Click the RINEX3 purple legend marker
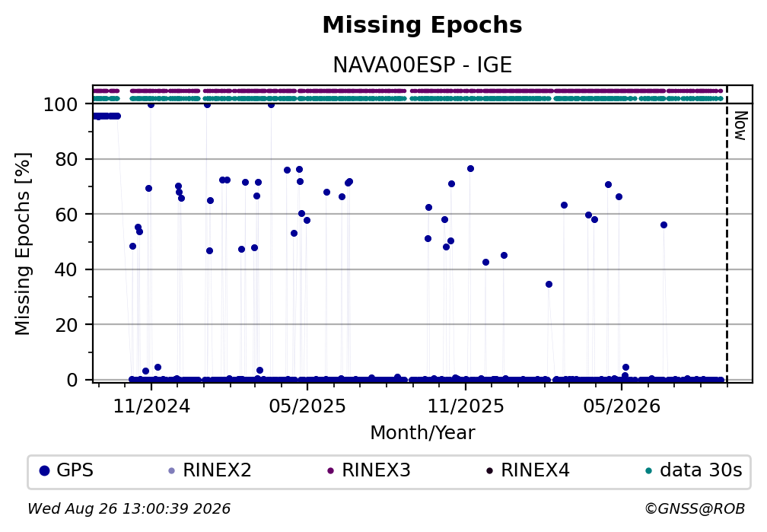The image size is (767, 532). [330, 471]
